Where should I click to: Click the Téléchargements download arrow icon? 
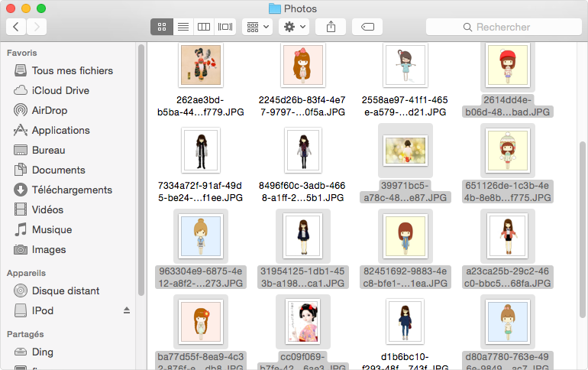(x=21, y=190)
